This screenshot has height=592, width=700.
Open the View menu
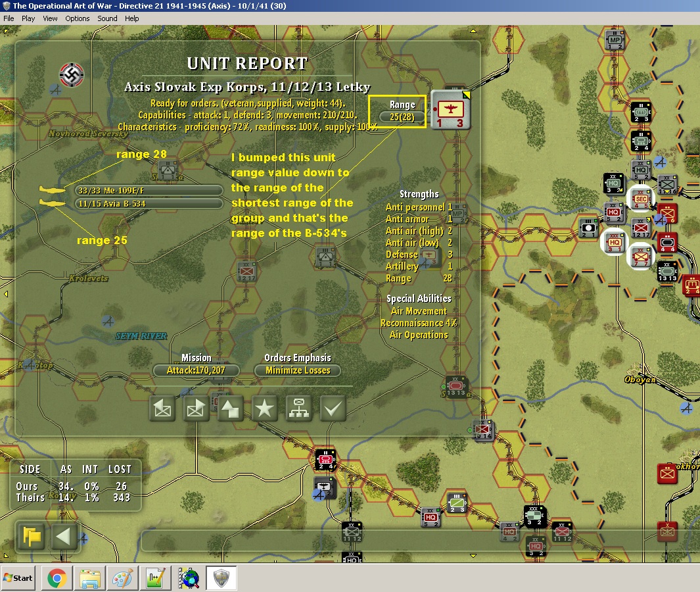coord(50,18)
